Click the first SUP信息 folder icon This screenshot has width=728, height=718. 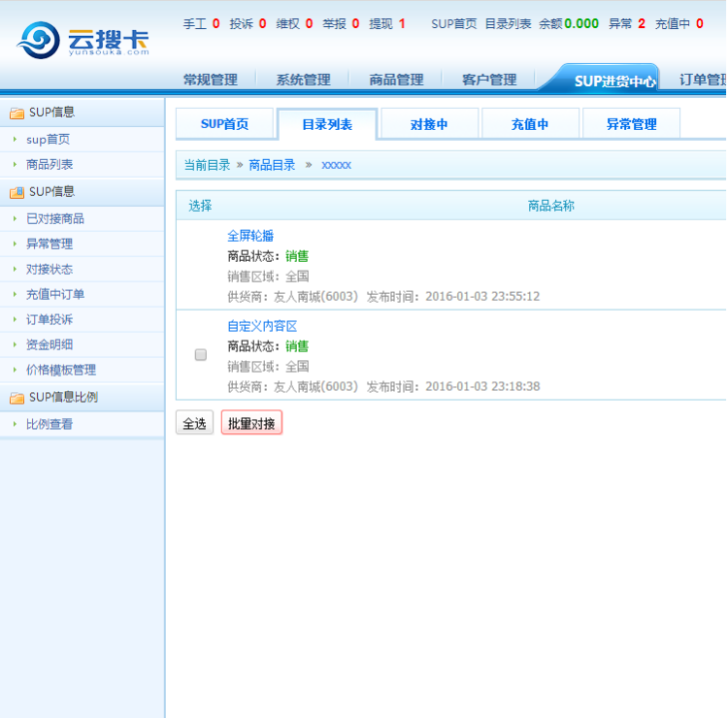click(x=17, y=113)
